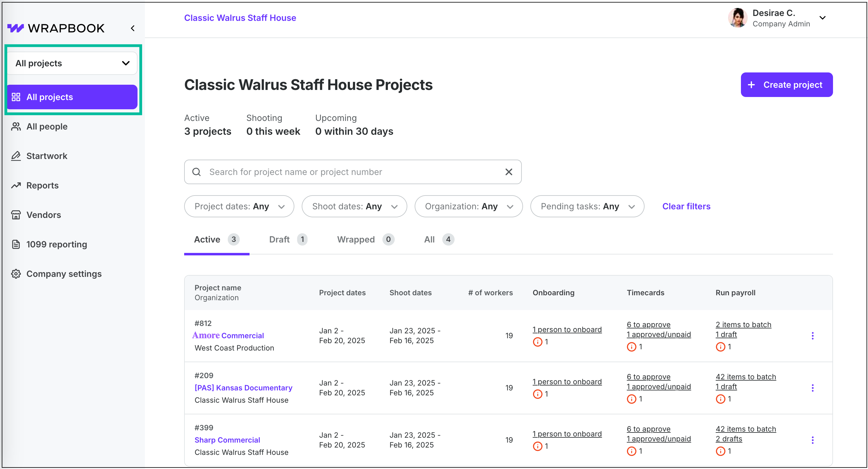Open the Organization filter dropdown

click(468, 207)
